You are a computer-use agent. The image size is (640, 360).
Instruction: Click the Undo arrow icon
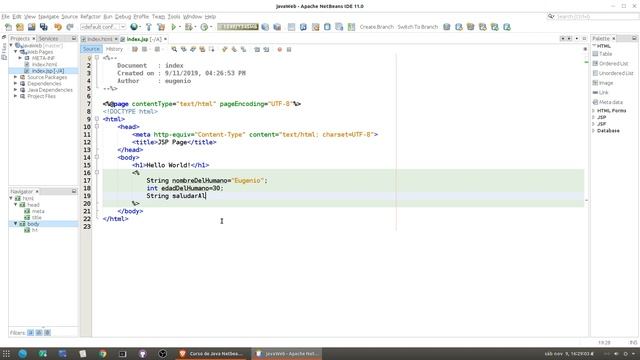coord(58,27)
